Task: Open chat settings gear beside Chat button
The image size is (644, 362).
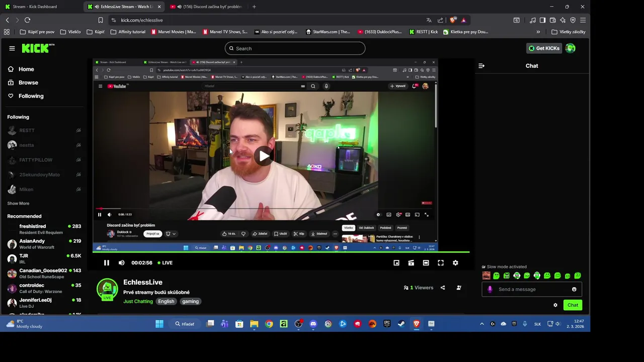Action: [555, 305]
